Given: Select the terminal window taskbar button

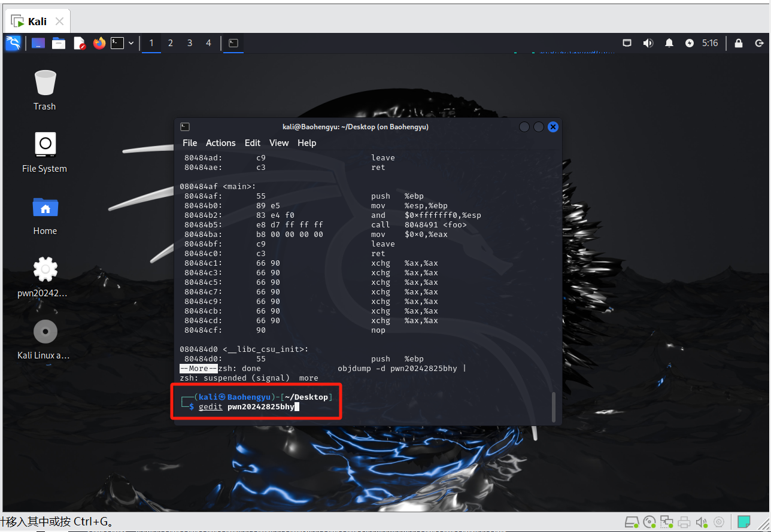Looking at the screenshot, I should pos(233,43).
